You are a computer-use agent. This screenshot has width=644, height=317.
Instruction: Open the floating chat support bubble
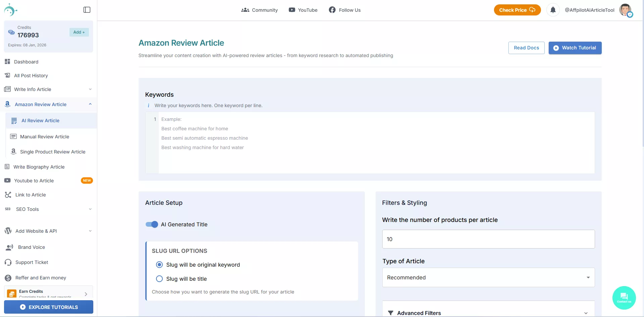pos(624,298)
